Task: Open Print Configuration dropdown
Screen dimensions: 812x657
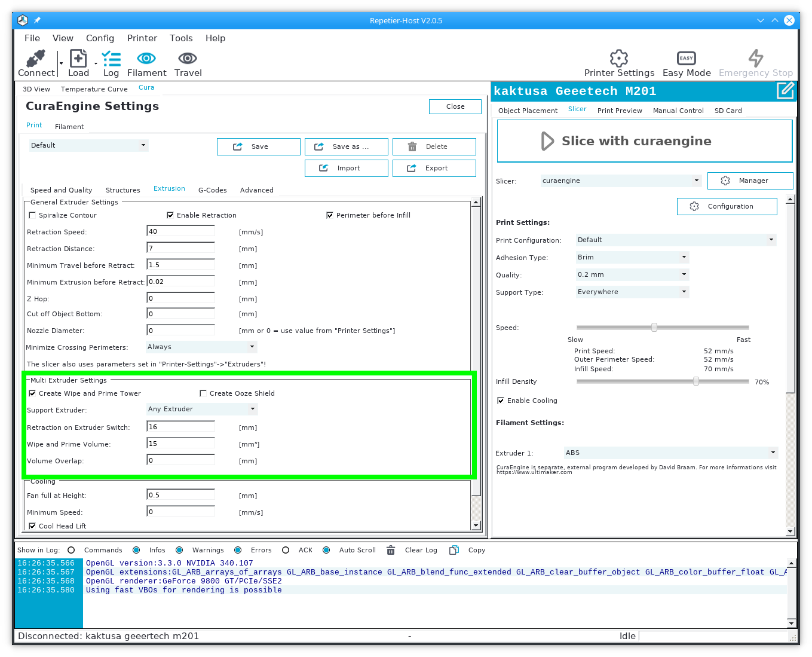Action: [x=676, y=240]
